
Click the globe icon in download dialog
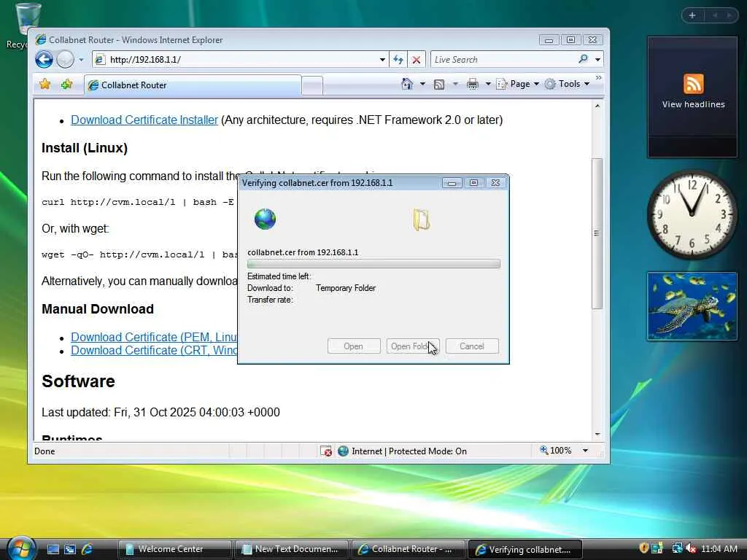coord(265,219)
